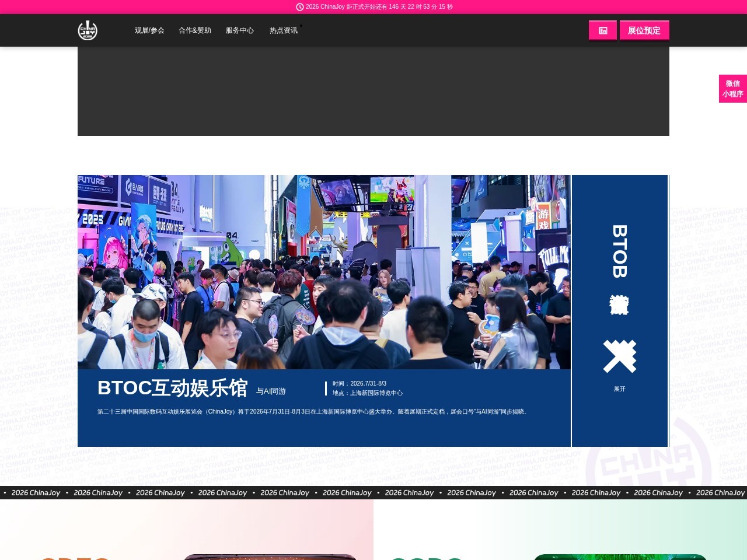The image size is (747, 560).
Task: Expand the BTOB panel via 展开 label
Action: point(619,389)
